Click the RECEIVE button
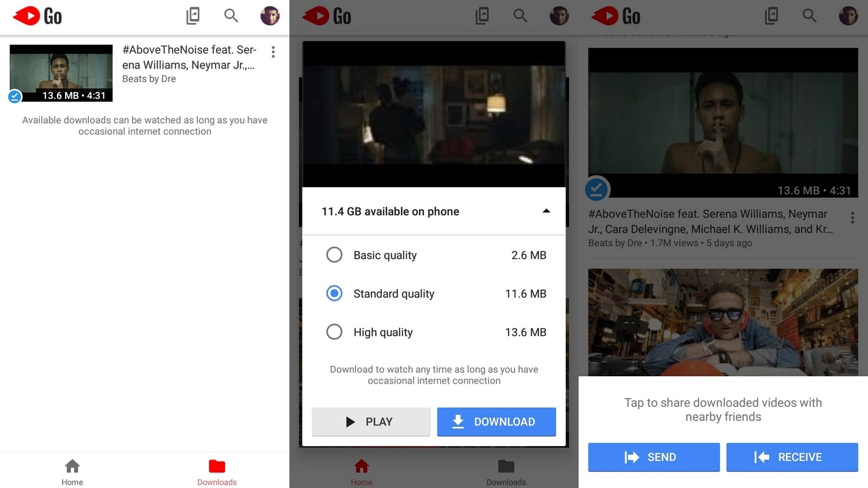 point(792,457)
